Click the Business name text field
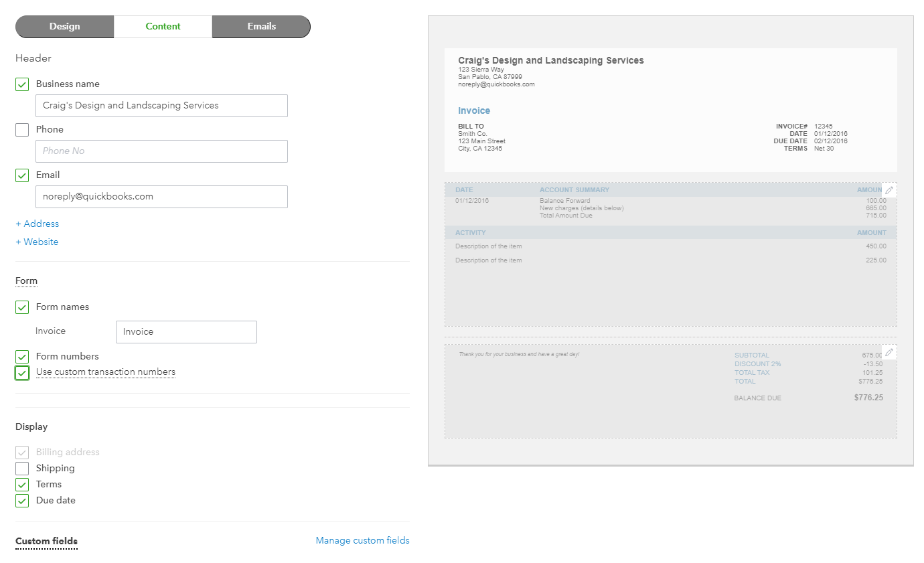This screenshot has width=924, height=563. [x=161, y=106]
